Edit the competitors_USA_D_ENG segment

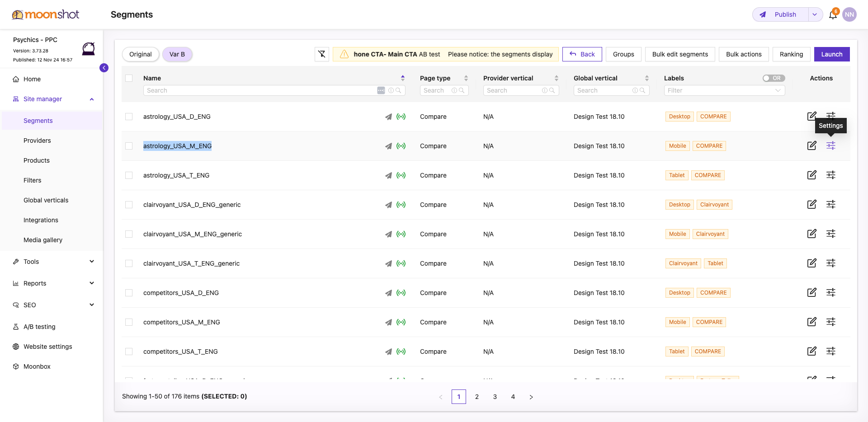812,292
